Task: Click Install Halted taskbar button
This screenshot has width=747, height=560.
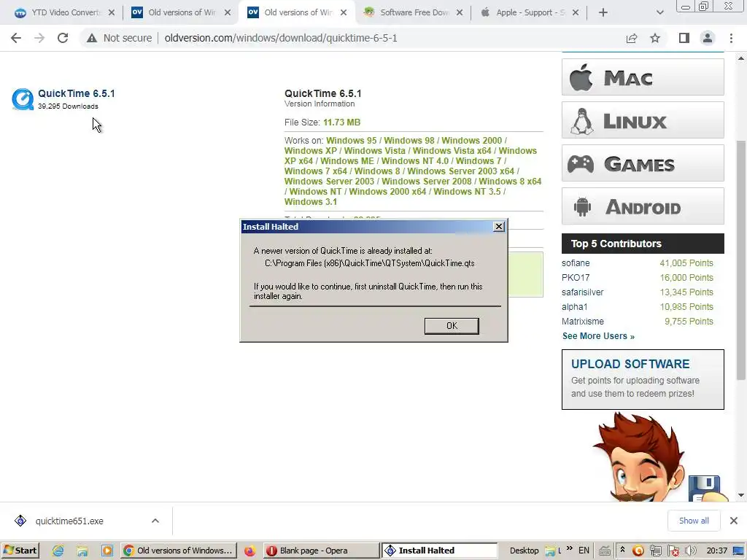Action: 439,551
